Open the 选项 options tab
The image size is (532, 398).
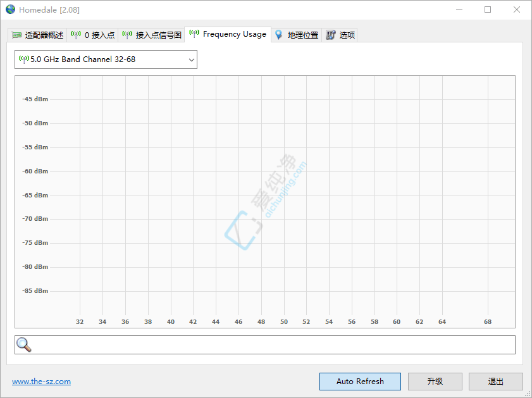[340, 35]
